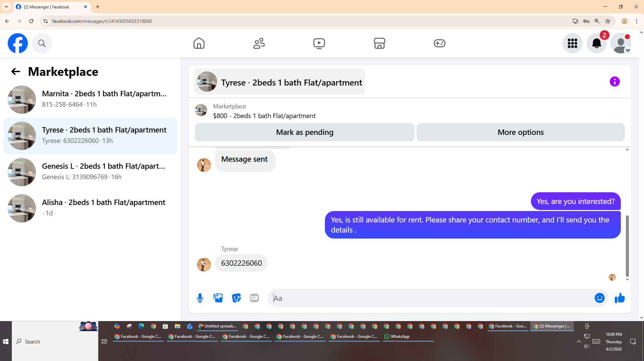The height and width of the screenshot is (361, 644).
Task: Open the Chrome profile icon
Action: (x=625, y=21)
